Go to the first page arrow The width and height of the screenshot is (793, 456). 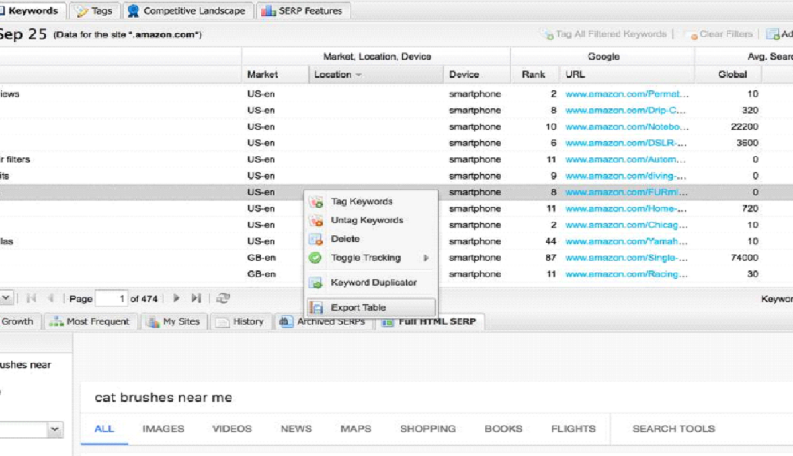tap(31, 298)
